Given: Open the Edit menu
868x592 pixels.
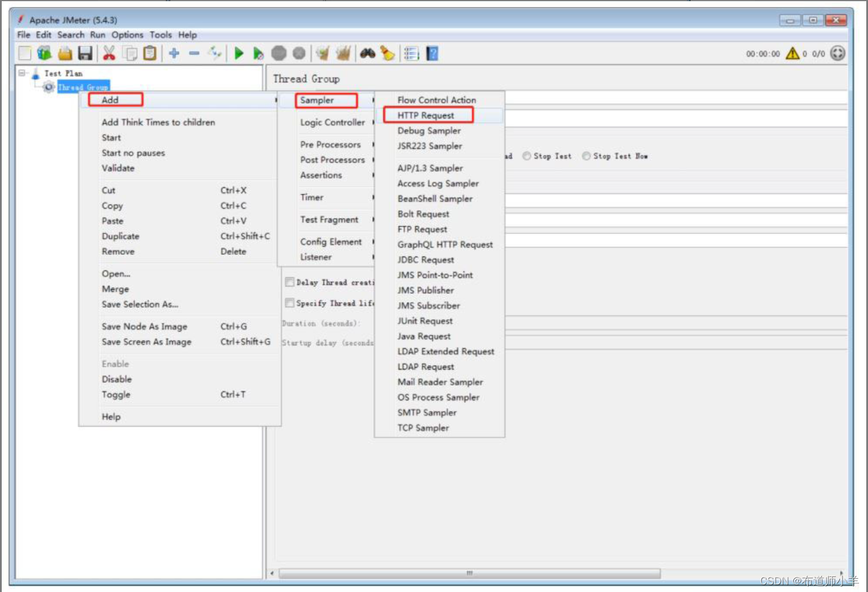Looking at the screenshot, I should click(44, 35).
